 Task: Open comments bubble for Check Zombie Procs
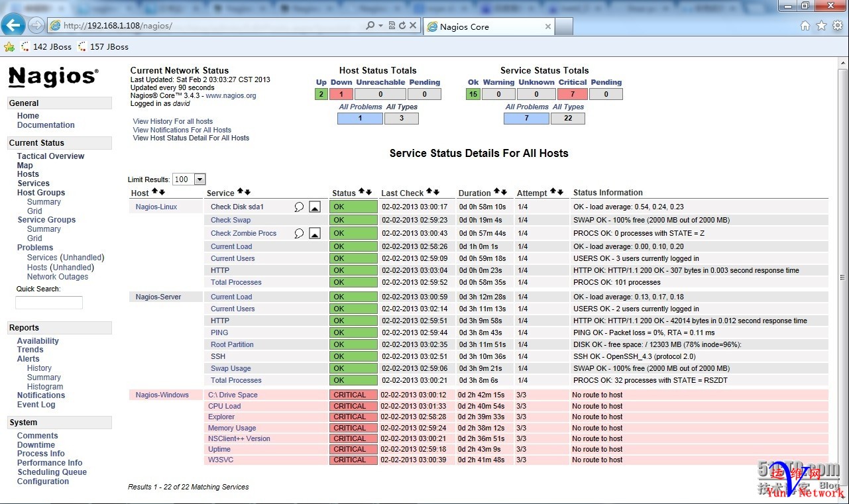coord(299,233)
